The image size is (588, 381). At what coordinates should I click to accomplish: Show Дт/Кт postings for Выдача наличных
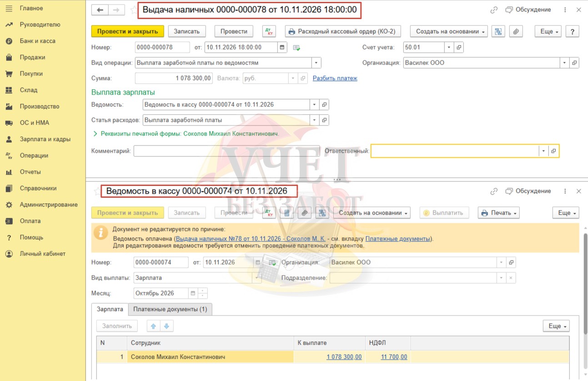click(269, 31)
